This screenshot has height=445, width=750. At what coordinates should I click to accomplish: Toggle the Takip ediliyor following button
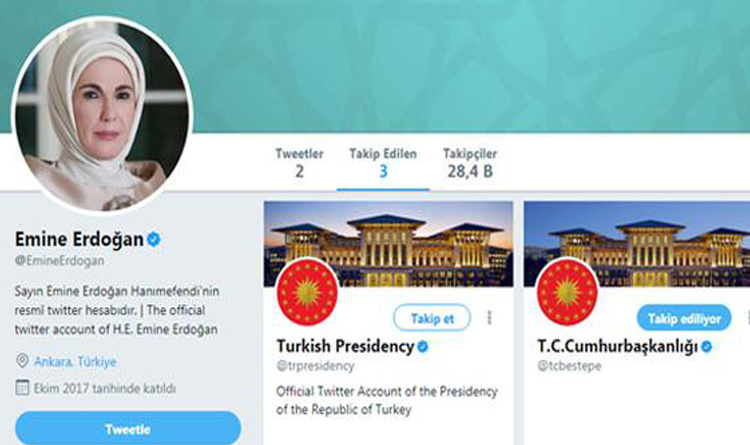(684, 318)
